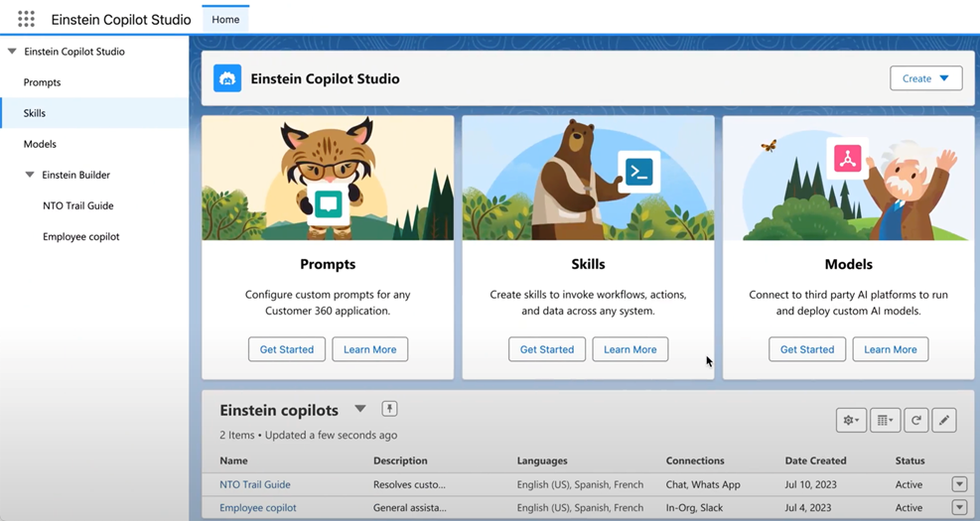Click the Active status for NTO Trail Guide
This screenshot has width=980, height=521.
909,484
